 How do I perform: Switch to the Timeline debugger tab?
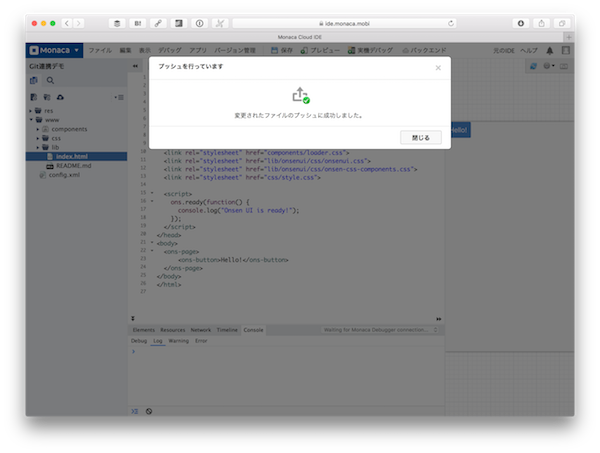(227, 330)
